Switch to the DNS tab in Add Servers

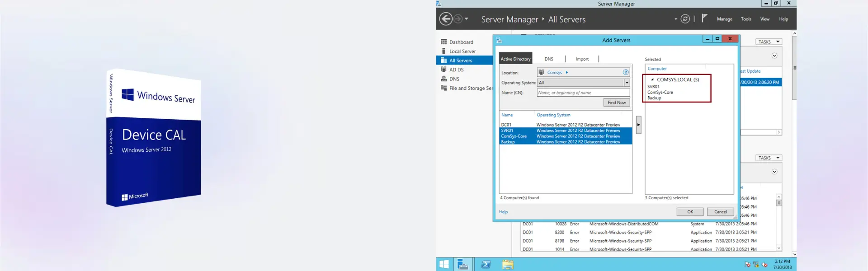pyautogui.click(x=549, y=59)
